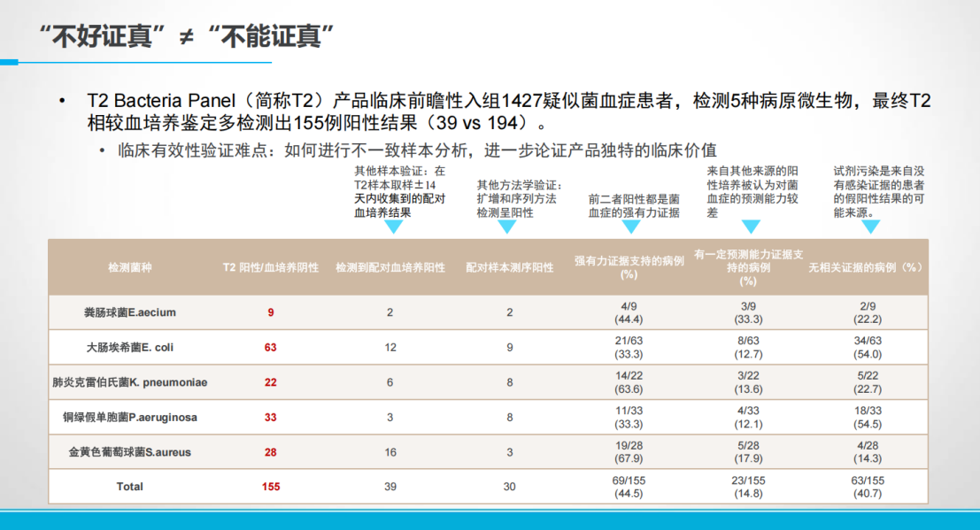Select the "配对样本测序阳性" column header

tap(510, 267)
